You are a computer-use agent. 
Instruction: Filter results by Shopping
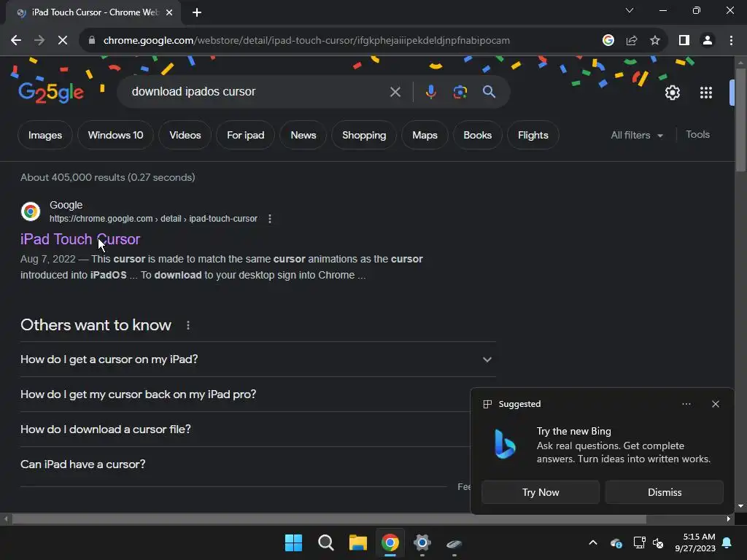(364, 135)
